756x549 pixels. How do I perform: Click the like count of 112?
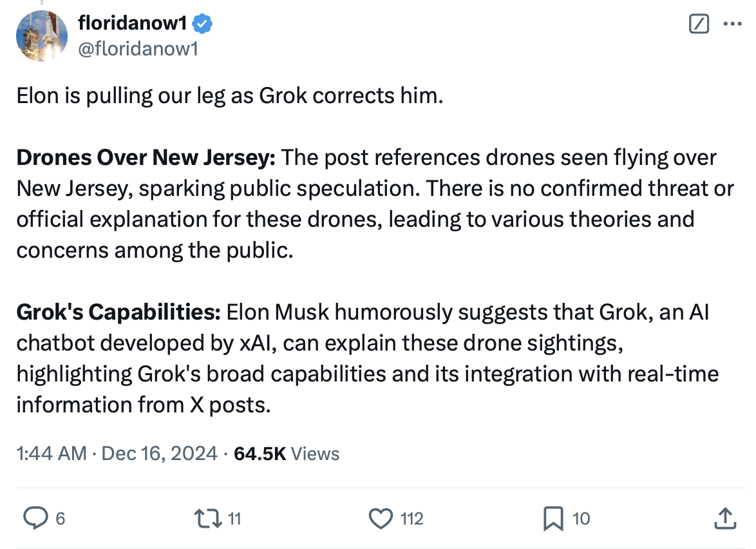tap(411, 518)
